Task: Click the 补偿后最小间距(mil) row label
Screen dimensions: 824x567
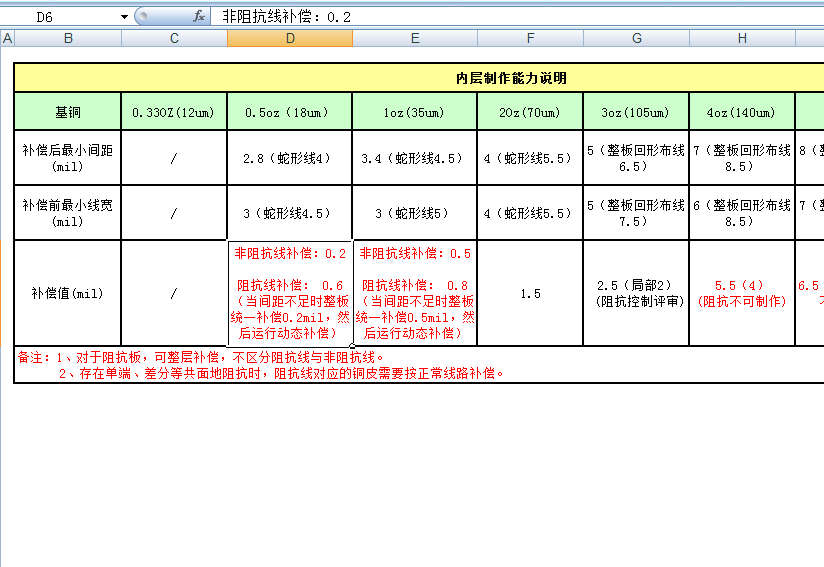Action: [x=68, y=158]
